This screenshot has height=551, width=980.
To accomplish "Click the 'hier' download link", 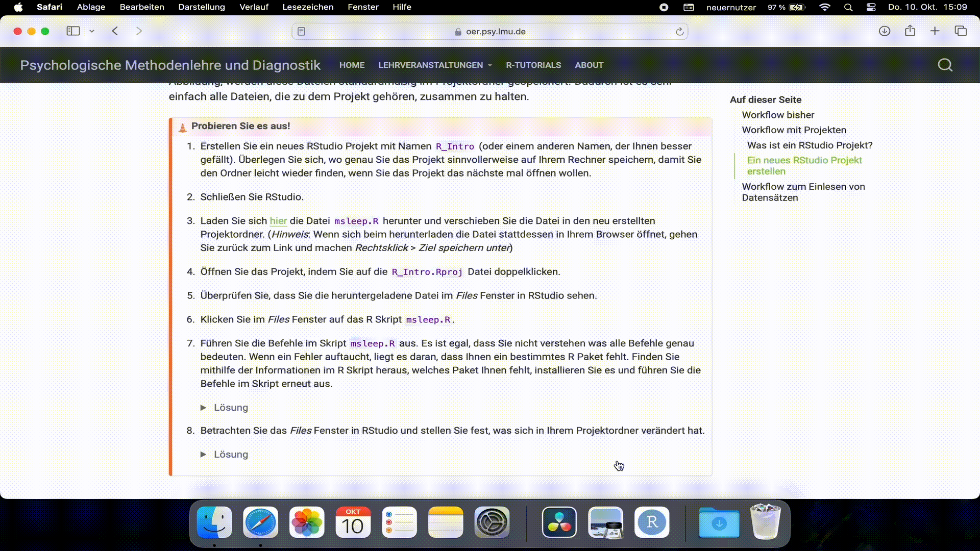I will [278, 221].
